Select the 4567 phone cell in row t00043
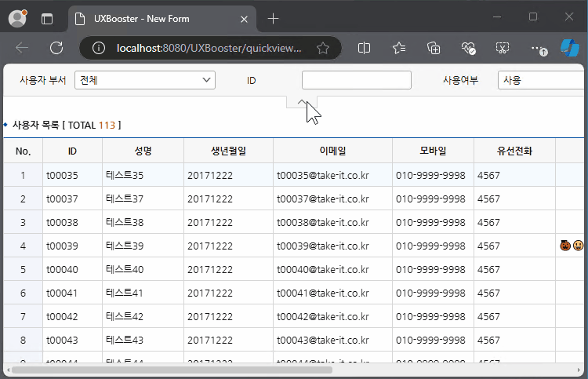Screen dimensions: 588x379 514,340
